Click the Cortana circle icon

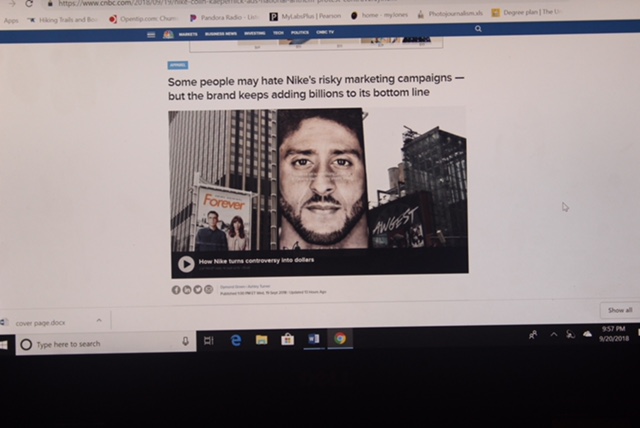(26, 345)
